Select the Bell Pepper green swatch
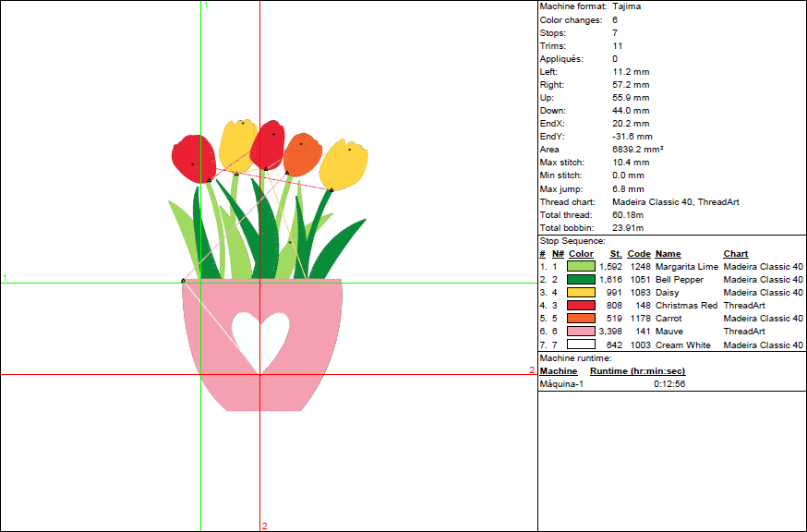The image size is (807, 532). [x=581, y=280]
